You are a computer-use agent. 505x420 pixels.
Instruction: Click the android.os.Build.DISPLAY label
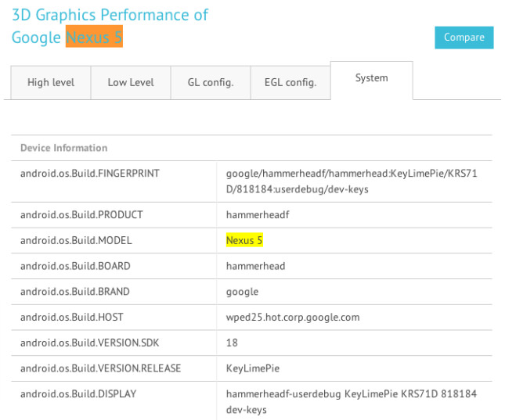click(78, 394)
